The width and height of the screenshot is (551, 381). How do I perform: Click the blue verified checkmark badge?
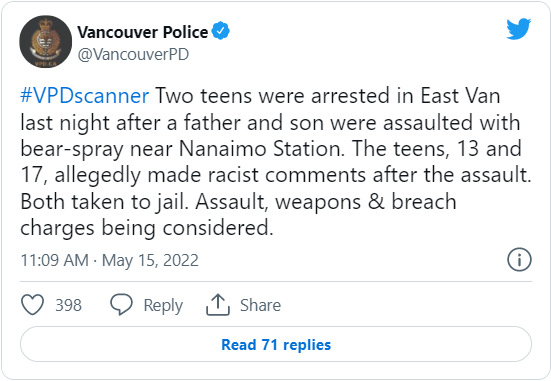(220, 31)
